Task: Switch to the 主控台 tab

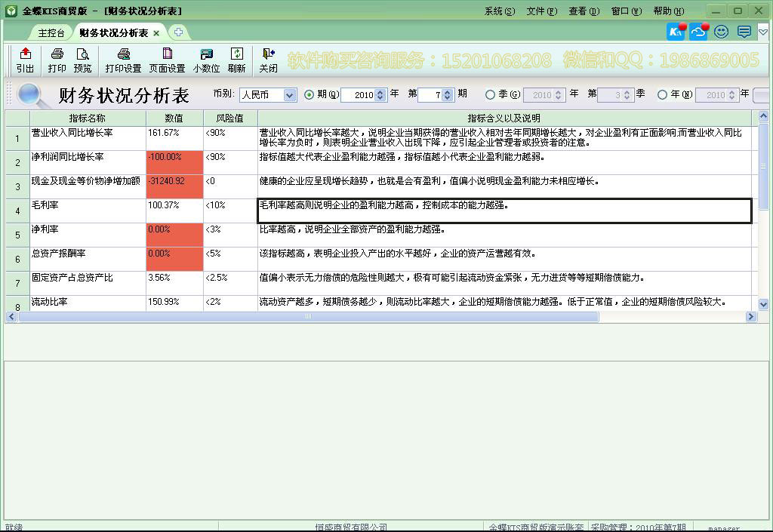Action: [x=51, y=33]
